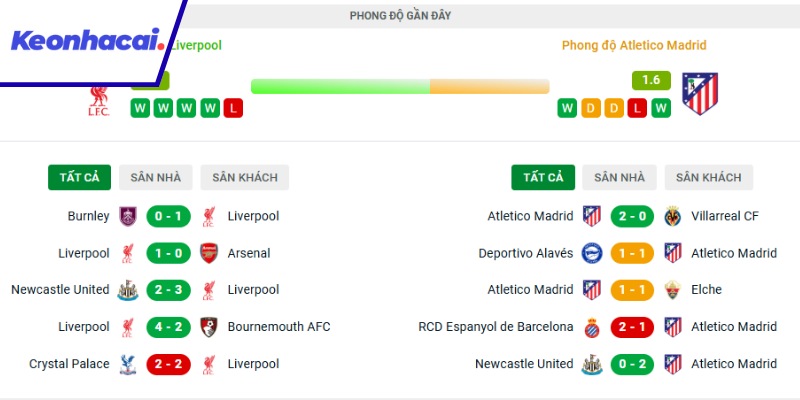Select Atletico Madrid's SÂN NHÀ tab
The width and height of the screenshot is (800, 400).
click(x=619, y=177)
